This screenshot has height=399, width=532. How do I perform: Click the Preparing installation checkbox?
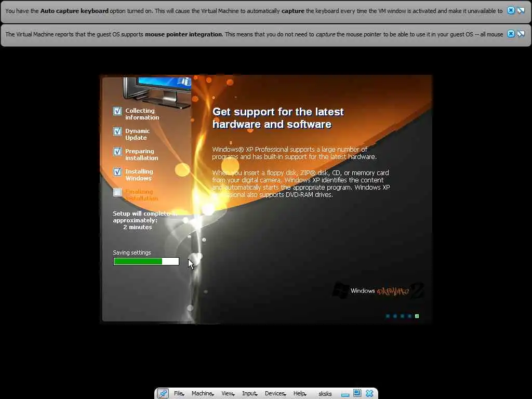[x=117, y=152]
